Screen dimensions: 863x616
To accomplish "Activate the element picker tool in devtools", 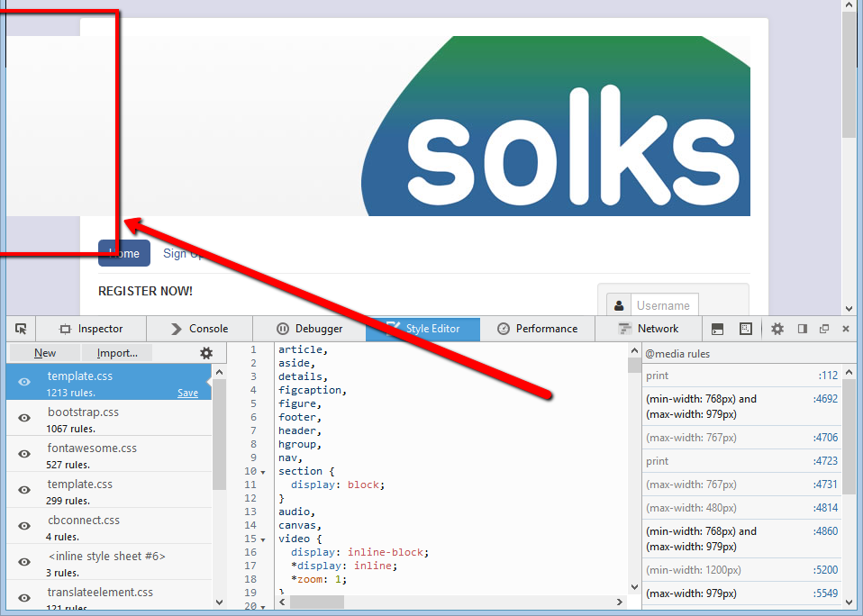I will point(21,329).
